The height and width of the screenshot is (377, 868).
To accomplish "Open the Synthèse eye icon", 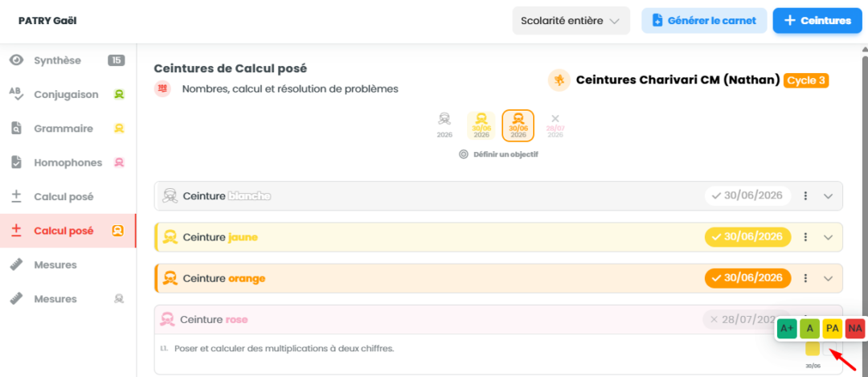I will coord(17,60).
